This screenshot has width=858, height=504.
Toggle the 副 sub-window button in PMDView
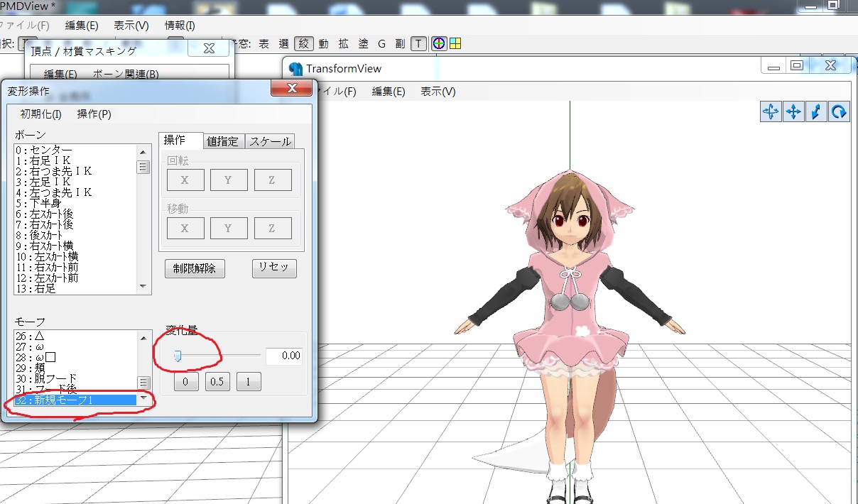click(400, 43)
